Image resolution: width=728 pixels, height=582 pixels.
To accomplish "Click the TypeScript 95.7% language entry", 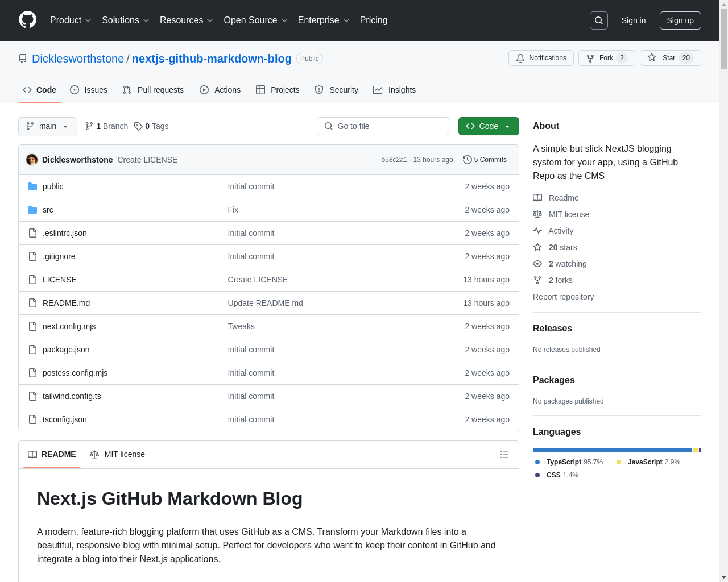I will point(569,462).
